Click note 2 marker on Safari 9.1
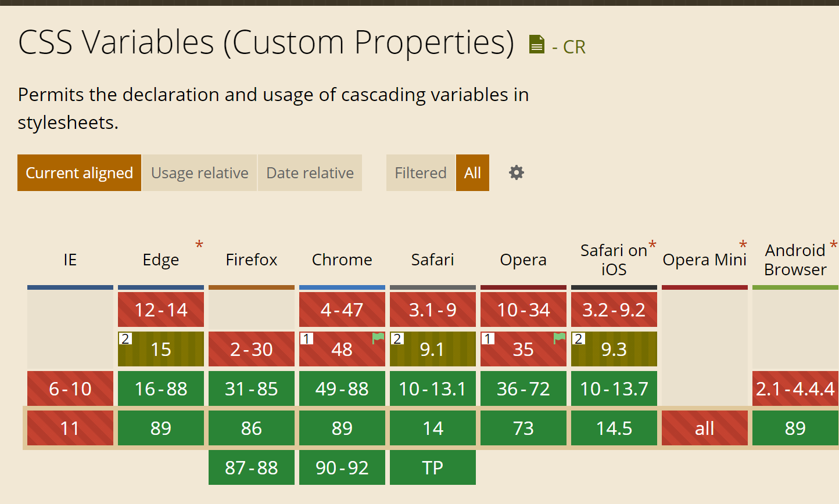This screenshot has width=839, height=504. point(397,339)
